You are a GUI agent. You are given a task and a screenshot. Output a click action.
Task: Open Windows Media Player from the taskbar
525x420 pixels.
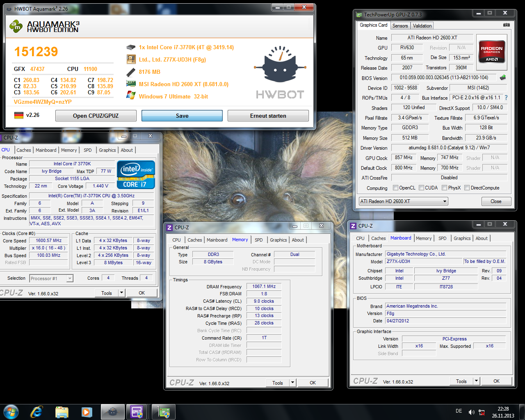coord(86,412)
